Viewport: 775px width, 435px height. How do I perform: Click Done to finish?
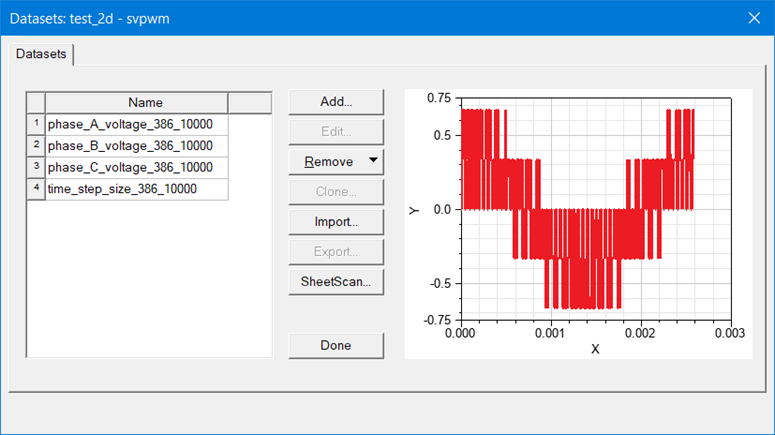pos(336,346)
